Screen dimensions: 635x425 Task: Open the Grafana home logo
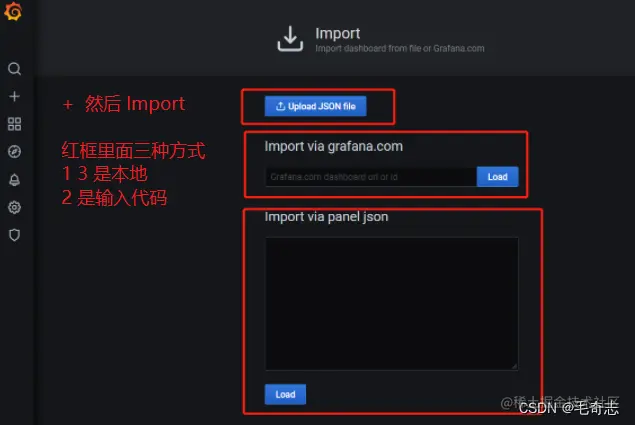[13, 11]
